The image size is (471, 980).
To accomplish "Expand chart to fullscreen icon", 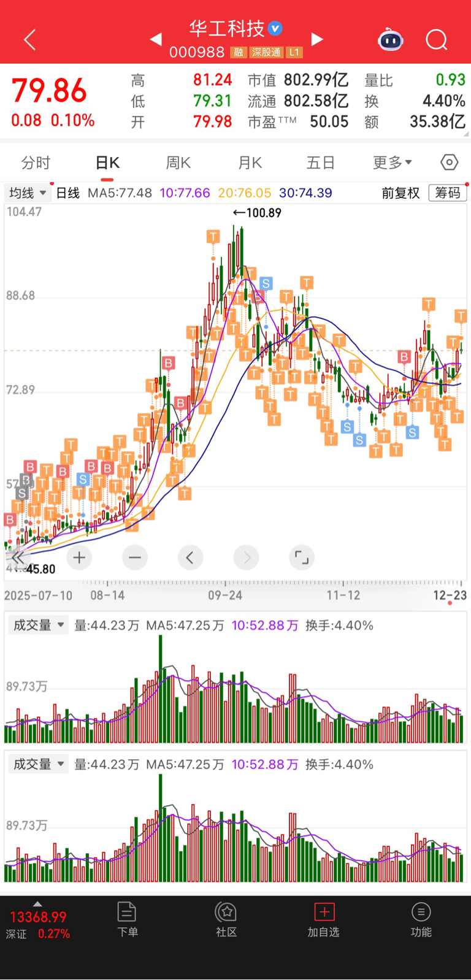I will click(302, 557).
